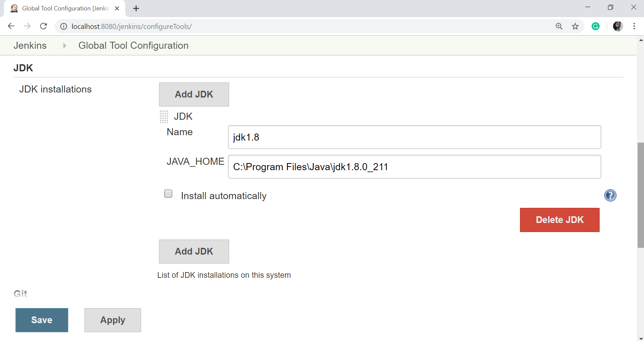Open the zoom magnifier icon in address bar
This screenshot has width=644, height=341.
(x=559, y=26)
